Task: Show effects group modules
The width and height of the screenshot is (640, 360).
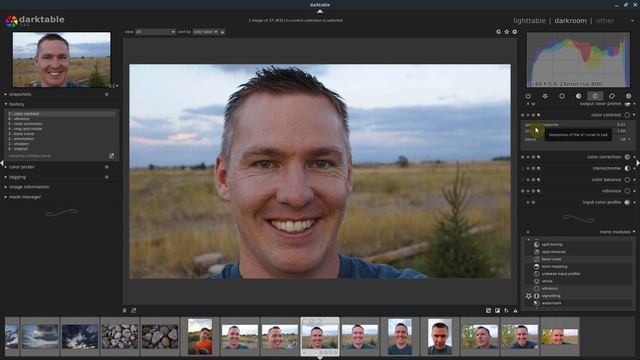Action: coord(629,96)
